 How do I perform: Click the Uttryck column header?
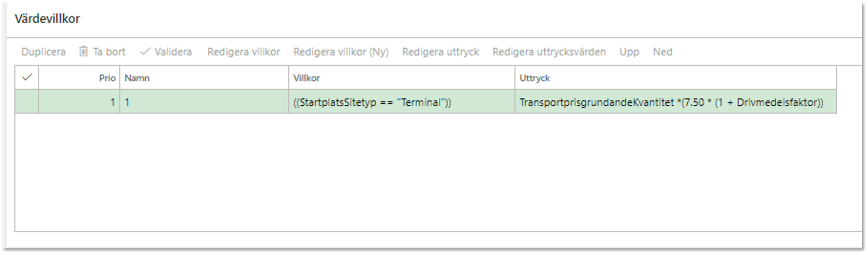675,78
